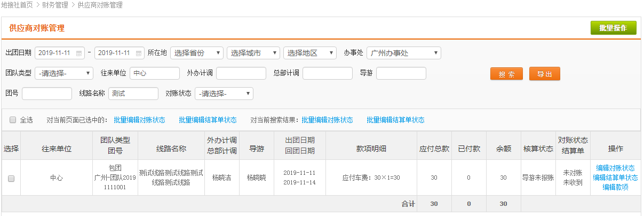Screen dimensions: 644x216
Task: Click into the 团号 input field
Action: pos(47,94)
